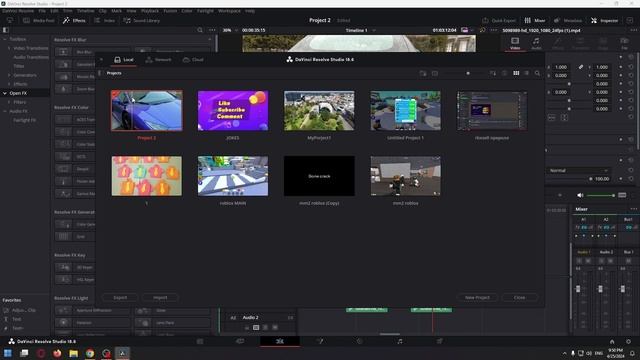Go to the Fusion page icon
The image size is (640, 360).
[320, 341]
